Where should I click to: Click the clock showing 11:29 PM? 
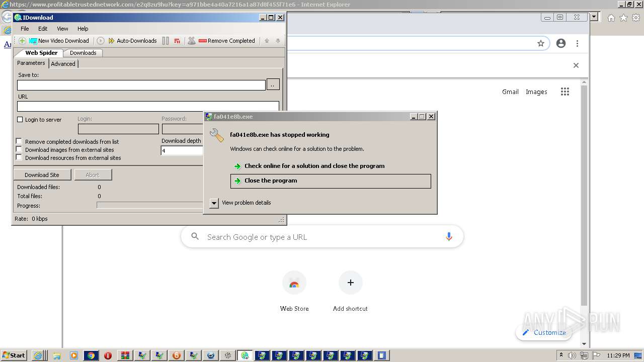618,355
